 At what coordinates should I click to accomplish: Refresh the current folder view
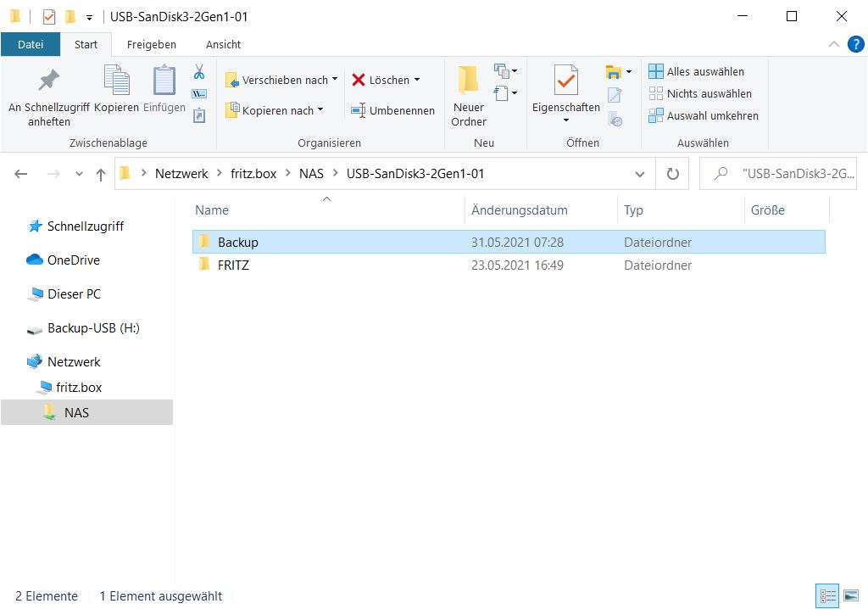pyautogui.click(x=673, y=174)
